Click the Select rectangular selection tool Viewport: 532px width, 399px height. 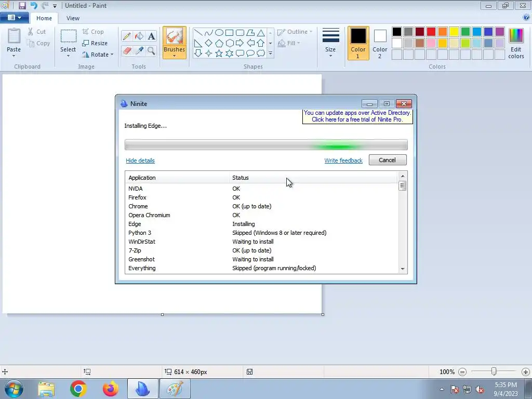click(x=68, y=36)
